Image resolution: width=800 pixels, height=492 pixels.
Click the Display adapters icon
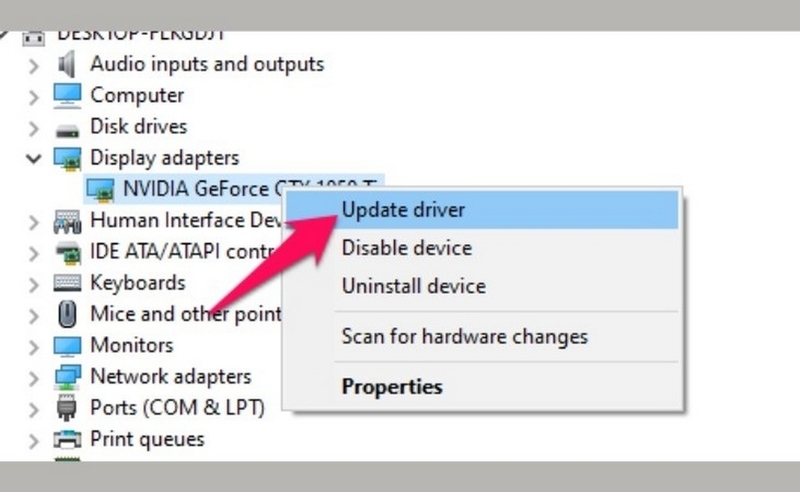[x=67, y=159]
